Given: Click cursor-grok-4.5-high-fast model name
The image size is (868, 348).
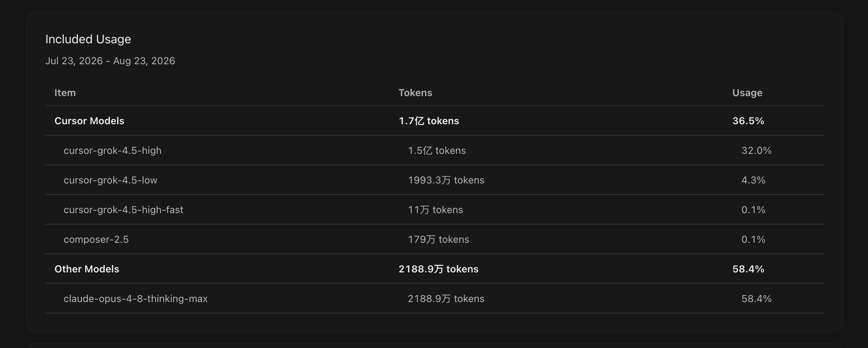Looking at the screenshot, I should (x=123, y=210).
